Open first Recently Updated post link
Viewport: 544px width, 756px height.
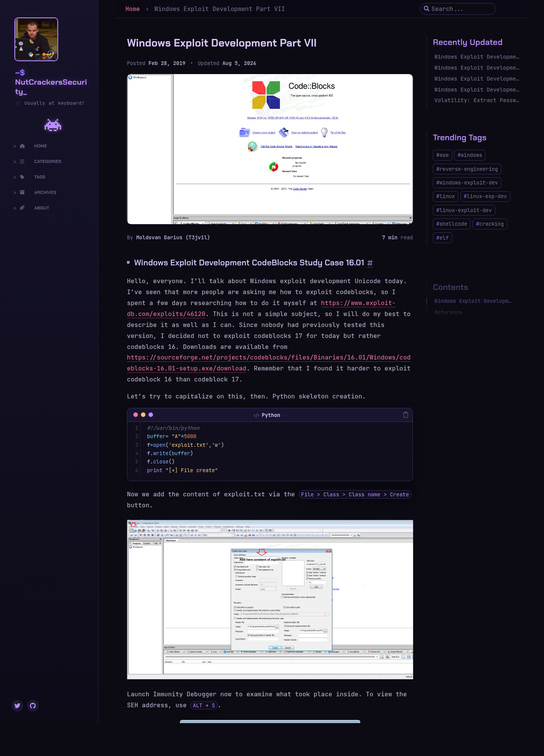[476, 57]
